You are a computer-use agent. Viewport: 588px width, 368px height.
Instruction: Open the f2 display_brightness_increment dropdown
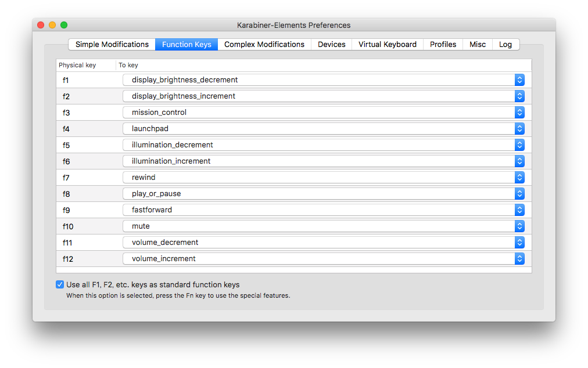pyautogui.click(x=324, y=96)
